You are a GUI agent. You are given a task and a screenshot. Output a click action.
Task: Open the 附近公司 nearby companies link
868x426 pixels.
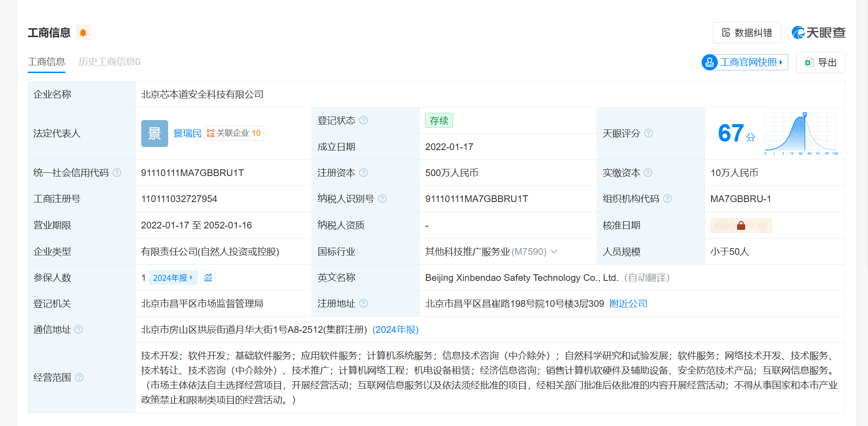pyautogui.click(x=628, y=304)
